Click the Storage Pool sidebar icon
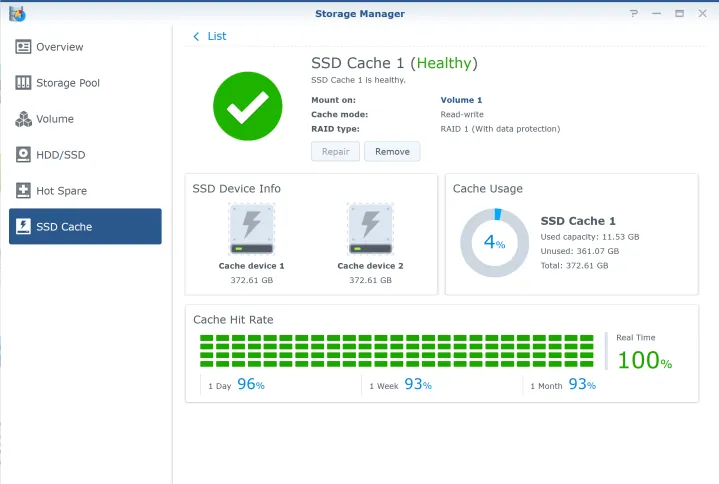Image resolution: width=719 pixels, height=484 pixels. [23, 82]
